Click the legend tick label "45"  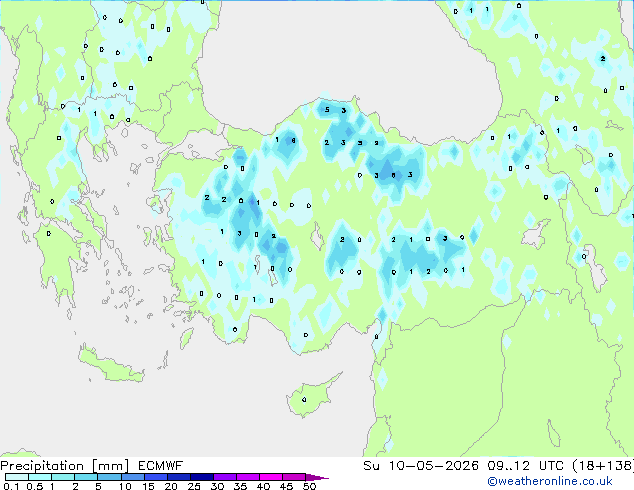[x=286, y=486]
